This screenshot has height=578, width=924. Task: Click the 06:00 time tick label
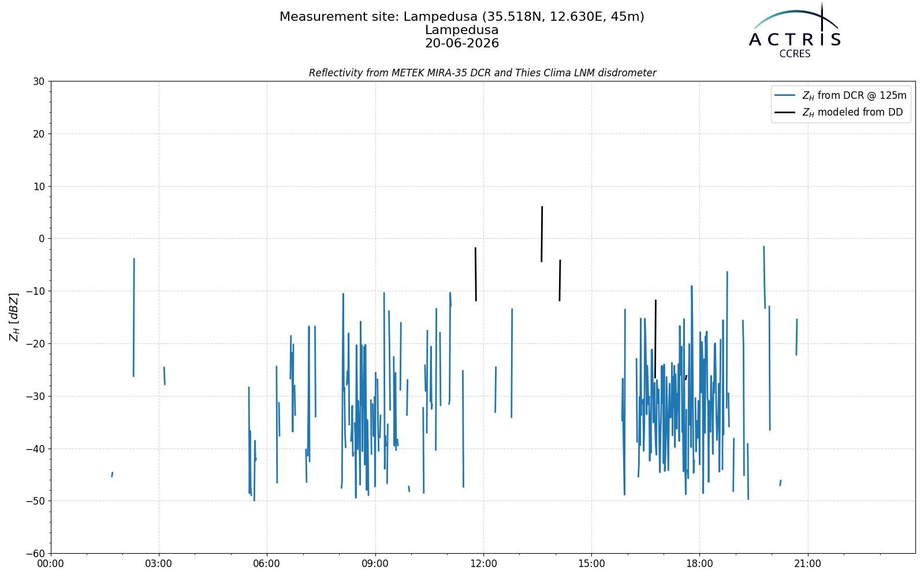pos(267,564)
